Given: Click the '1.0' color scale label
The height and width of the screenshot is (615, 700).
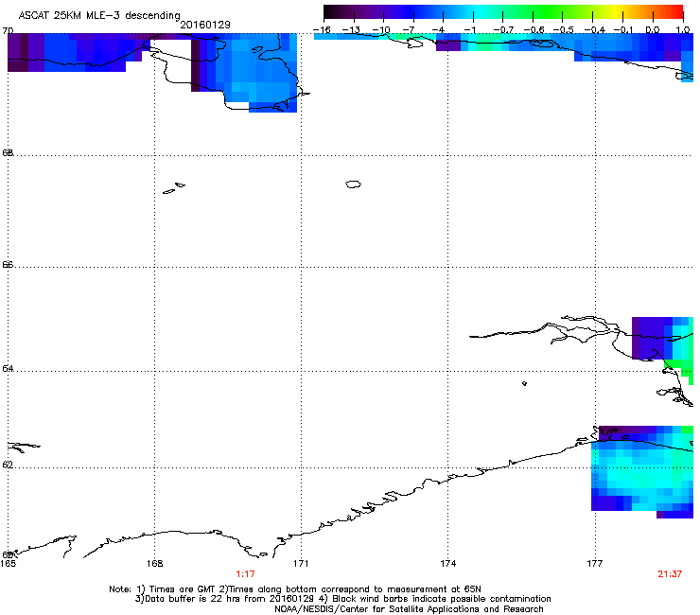Looking at the screenshot, I should click(683, 30).
